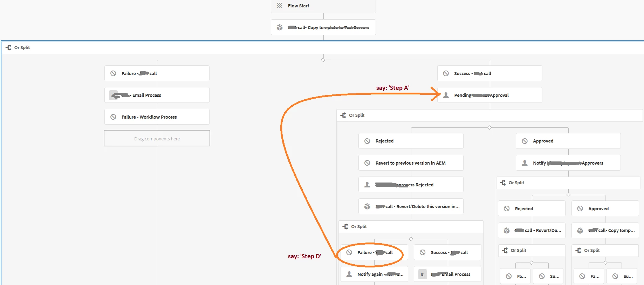
Task: Select the Rejected step icon above Revert to previous version
Action: click(367, 141)
